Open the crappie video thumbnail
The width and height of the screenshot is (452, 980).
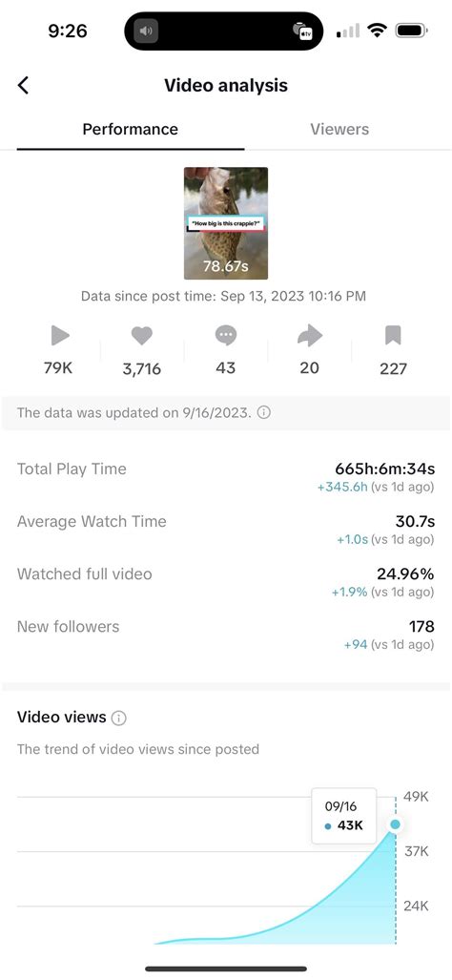[x=226, y=223]
